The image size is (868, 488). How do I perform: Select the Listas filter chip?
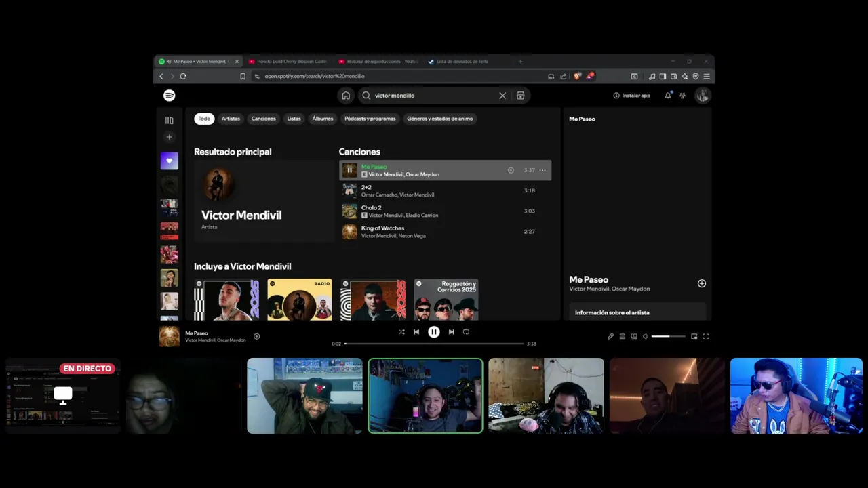[294, 119]
